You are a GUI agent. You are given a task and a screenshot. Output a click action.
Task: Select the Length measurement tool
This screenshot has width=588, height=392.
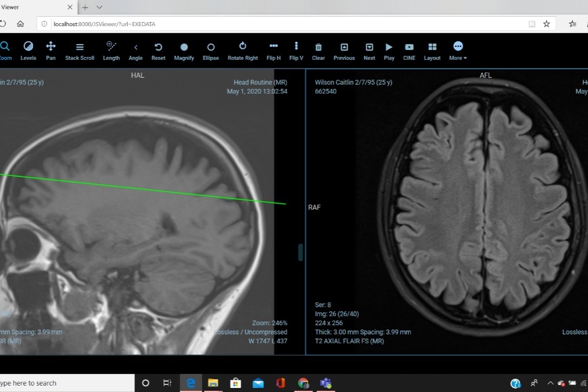click(112, 51)
